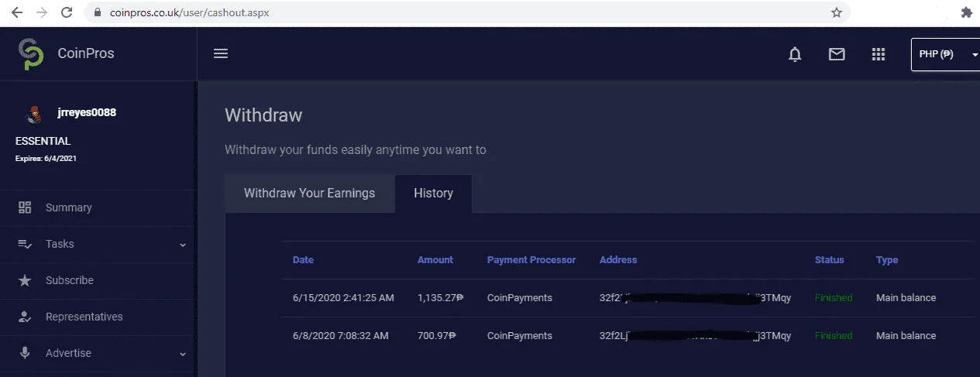Viewport: 980px width, 377px height.
Task: Click the Subscribe star icon
Action: (x=25, y=280)
